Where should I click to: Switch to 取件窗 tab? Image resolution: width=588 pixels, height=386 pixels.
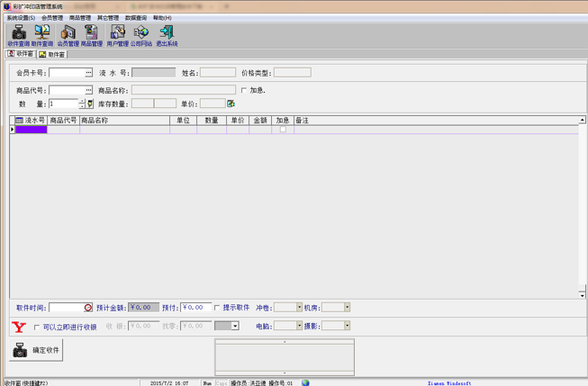[52, 54]
